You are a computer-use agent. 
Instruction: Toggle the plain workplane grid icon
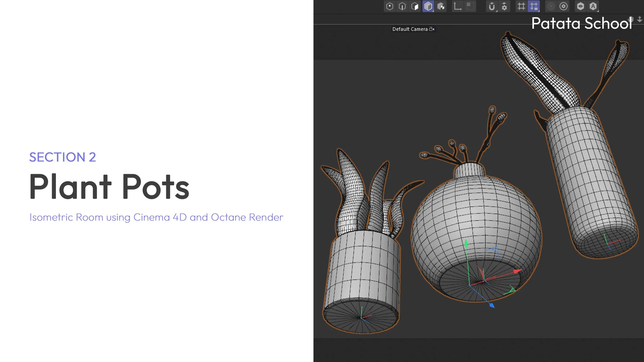point(521,6)
